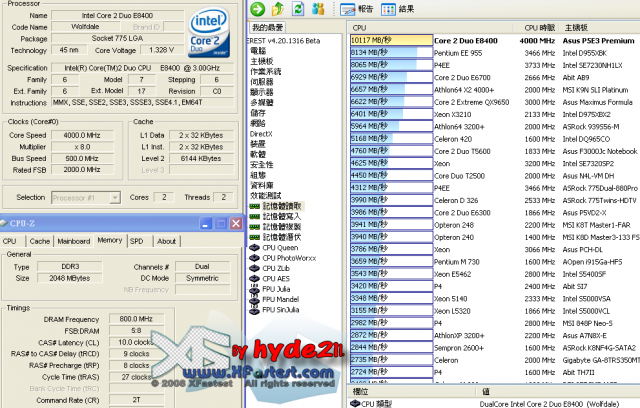This screenshot has width=640, height=408.
Task: Select the memory chip icon of the third 記憶體 benchmark
Action: click(x=255, y=227)
